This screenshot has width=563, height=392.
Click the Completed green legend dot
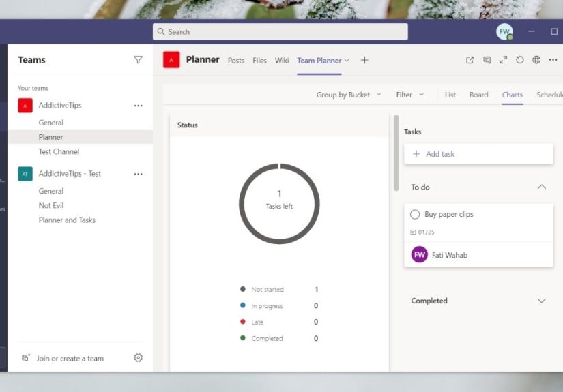coord(243,338)
